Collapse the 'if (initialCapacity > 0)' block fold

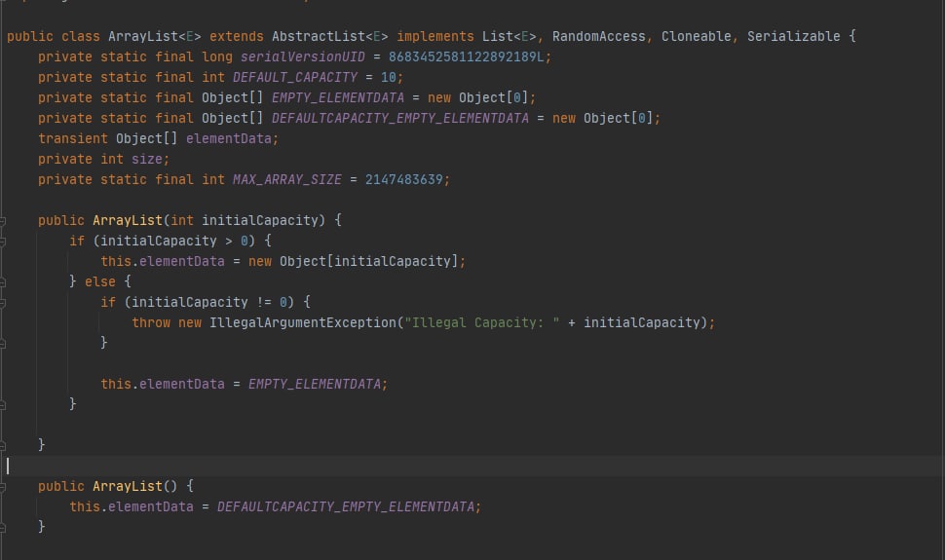point(2,242)
